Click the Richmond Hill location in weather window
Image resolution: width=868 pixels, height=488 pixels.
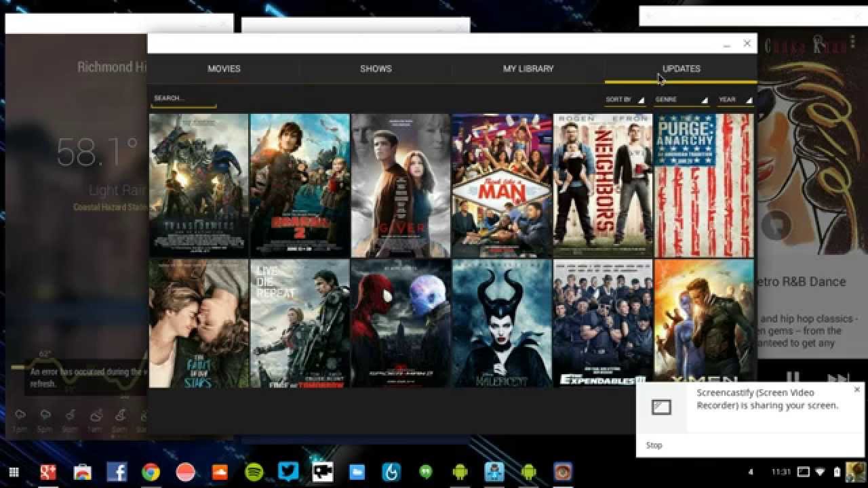pyautogui.click(x=112, y=67)
